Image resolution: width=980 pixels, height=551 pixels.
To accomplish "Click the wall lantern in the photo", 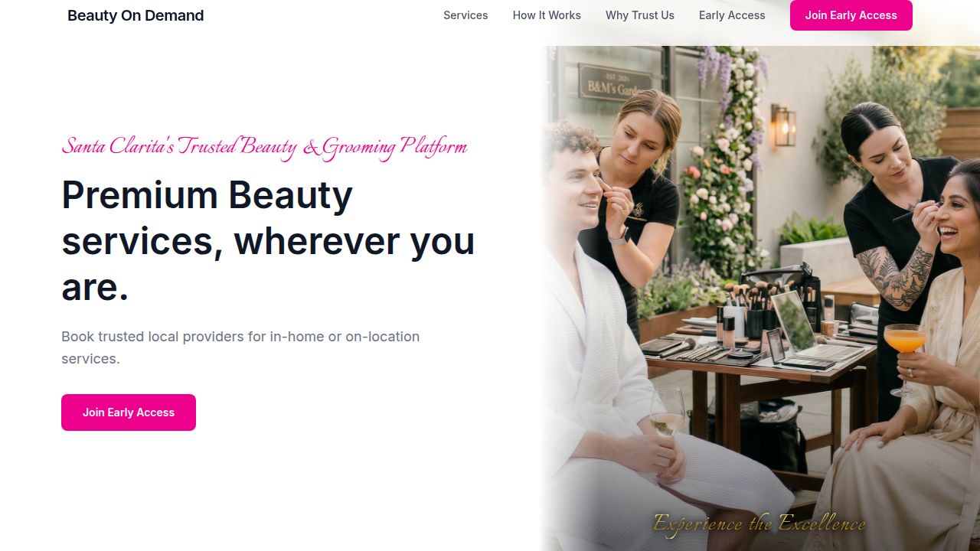I will [x=782, y=125].
